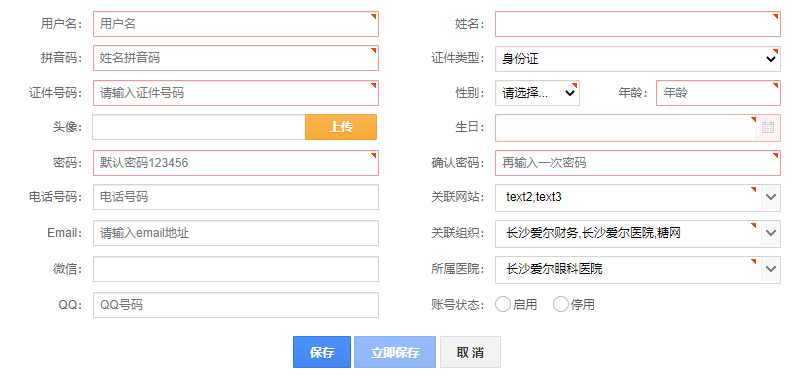The height and width of the screenshot is (377, 793).
Task: Open the 证件类型 dropdown showing 身份证
Action: 638,59
